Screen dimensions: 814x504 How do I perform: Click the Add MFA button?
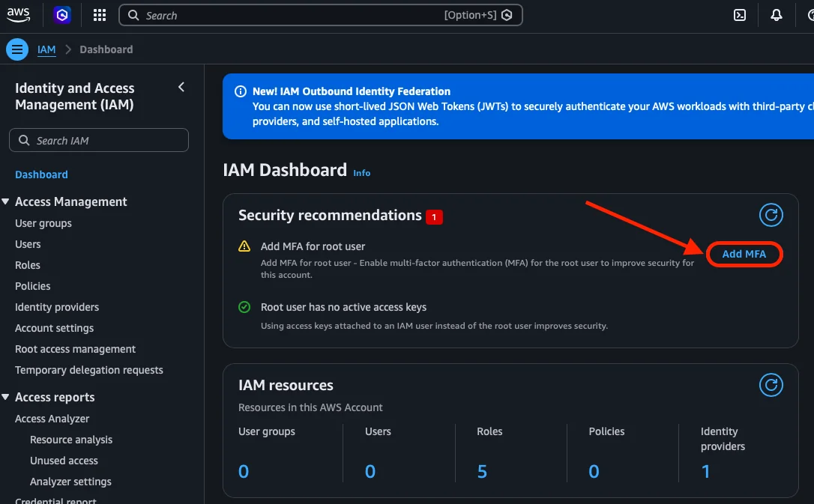pos(744,254)
